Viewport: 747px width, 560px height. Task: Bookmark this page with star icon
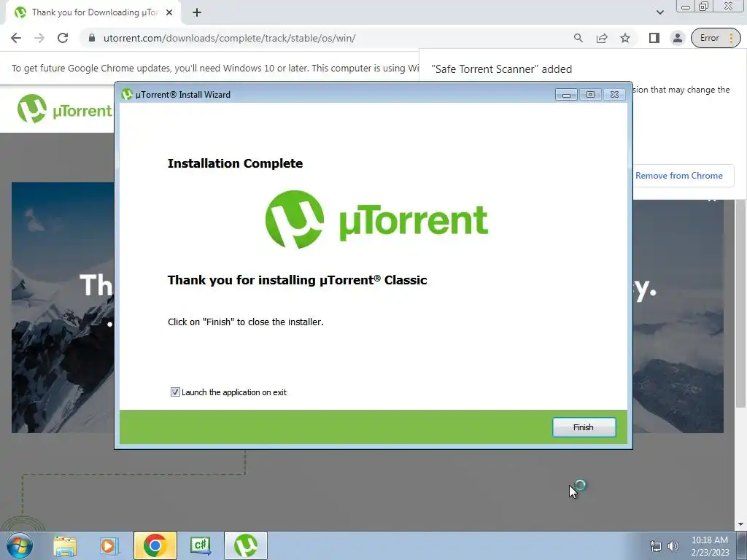[625, 38]
